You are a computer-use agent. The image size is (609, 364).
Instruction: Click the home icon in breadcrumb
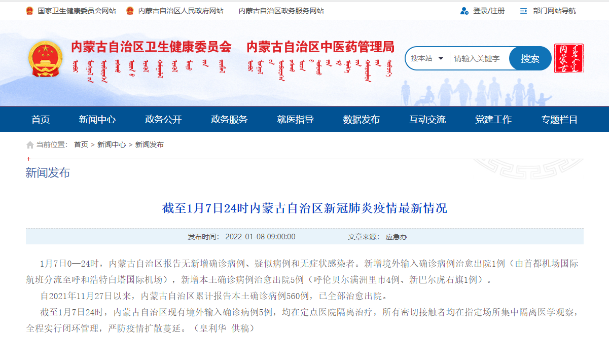click(30, 145)
